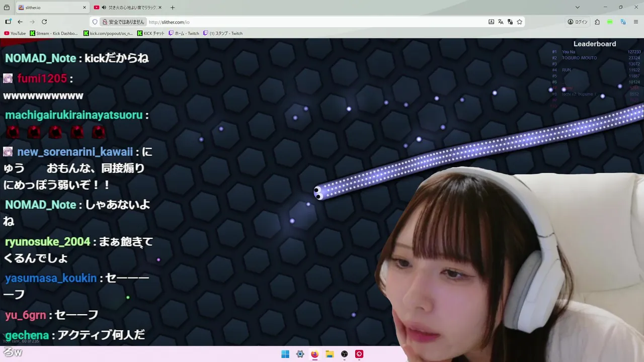This screenshot has width=644, height=362.
Task: Click fumi1205's avatar in chat
Action: pyautogui.click(x=8, y=78)
